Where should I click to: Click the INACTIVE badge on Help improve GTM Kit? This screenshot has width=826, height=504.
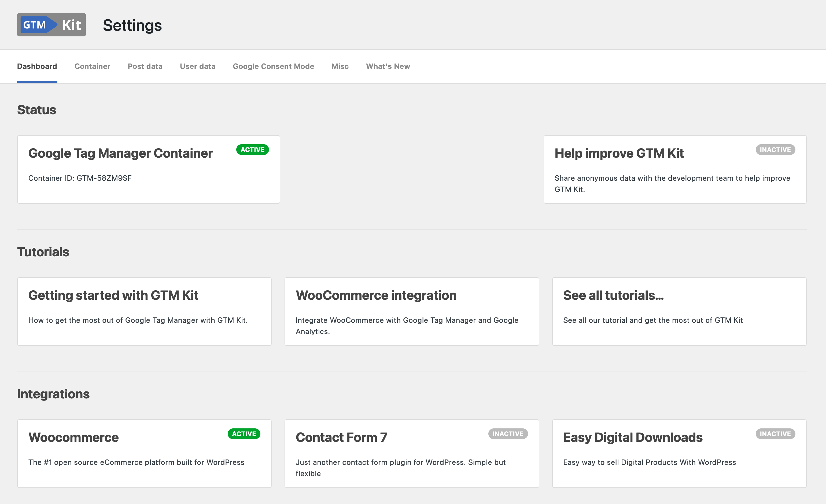tap(775, 149)
